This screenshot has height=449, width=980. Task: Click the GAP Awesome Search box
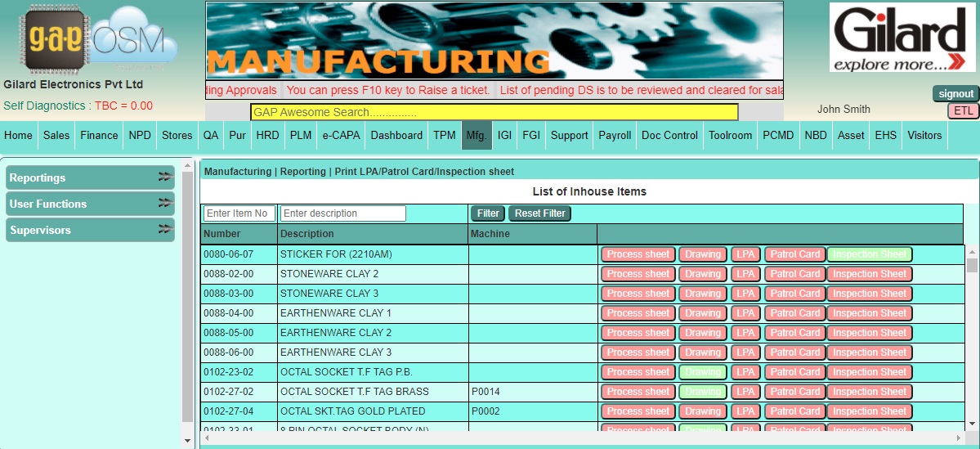494,112
